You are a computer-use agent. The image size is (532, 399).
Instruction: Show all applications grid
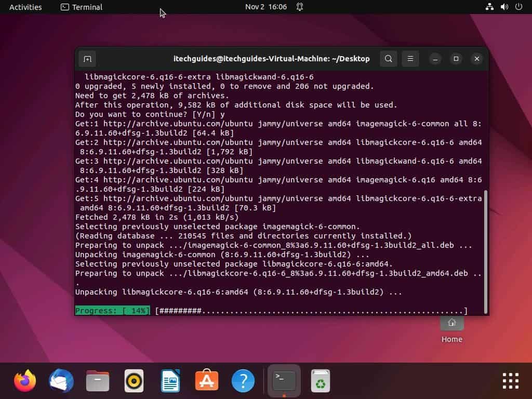[511, 381]
